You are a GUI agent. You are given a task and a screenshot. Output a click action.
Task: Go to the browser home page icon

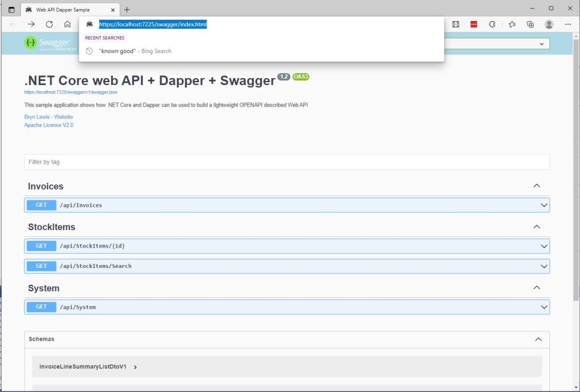point(67,24)
